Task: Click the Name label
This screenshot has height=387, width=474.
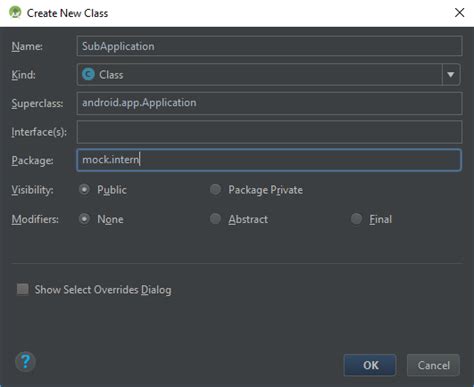Action: (27, 46)
